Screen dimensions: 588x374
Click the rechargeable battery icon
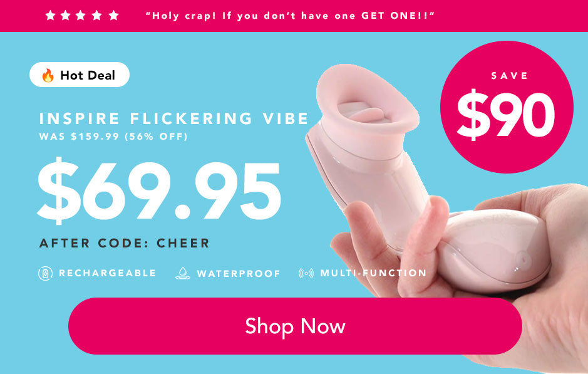click(45, 273)
